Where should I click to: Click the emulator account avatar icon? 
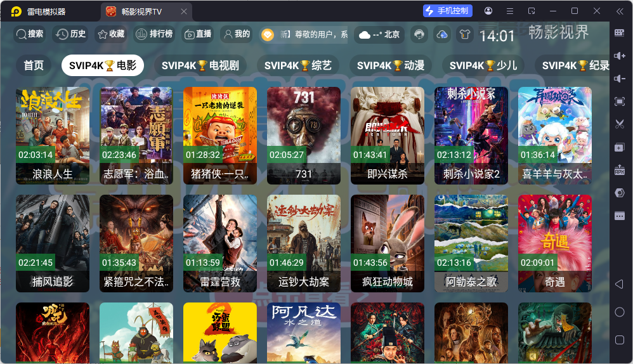tap(488, 11)
